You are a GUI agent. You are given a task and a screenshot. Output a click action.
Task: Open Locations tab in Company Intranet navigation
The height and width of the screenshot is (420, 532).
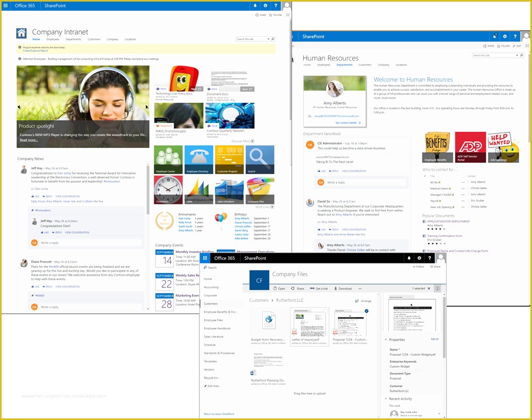click(130, 39)
